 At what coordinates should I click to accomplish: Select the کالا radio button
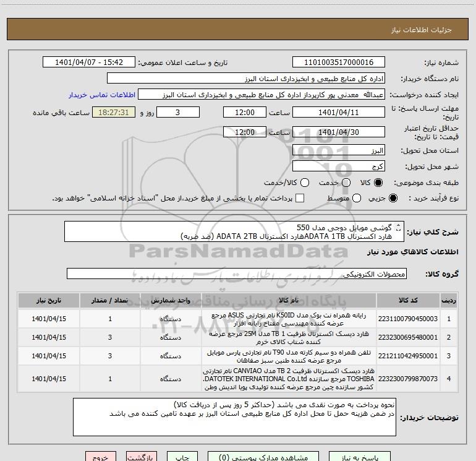coord(378,183)
